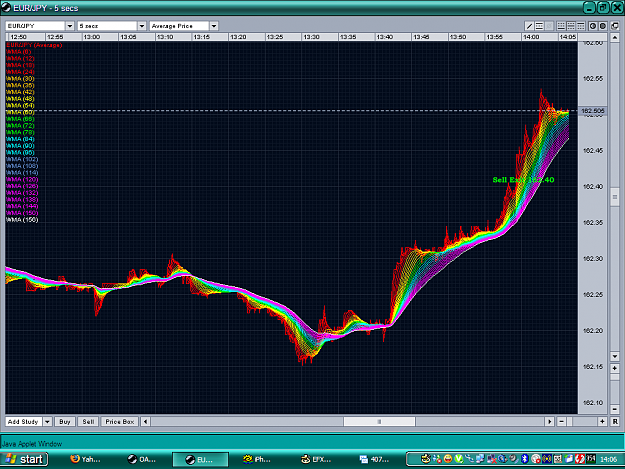This screenshot has height=469, width=625.
Task: Open the EUR/JPY currency pair dropdown
Action: coord(70,26)
